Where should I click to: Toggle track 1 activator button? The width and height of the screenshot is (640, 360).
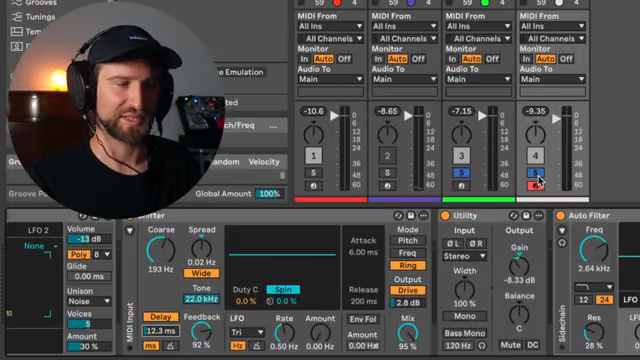(313, 156)
